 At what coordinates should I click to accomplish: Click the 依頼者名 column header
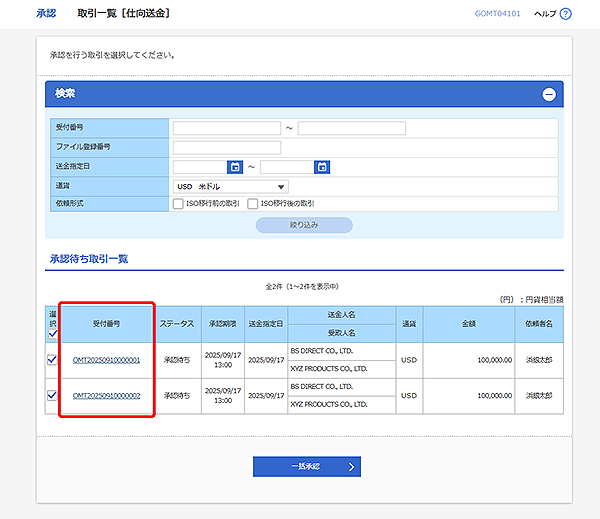tap(539, 324)
